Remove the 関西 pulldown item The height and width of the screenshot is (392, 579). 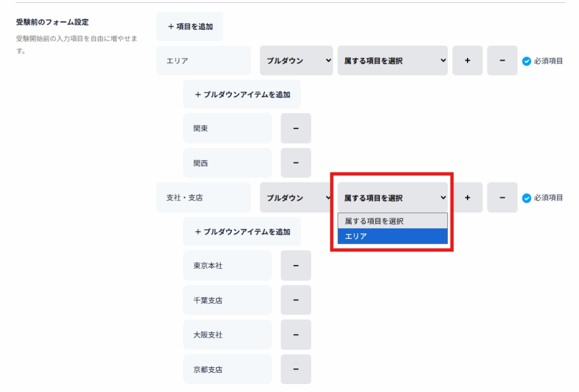tap(296, 163)
